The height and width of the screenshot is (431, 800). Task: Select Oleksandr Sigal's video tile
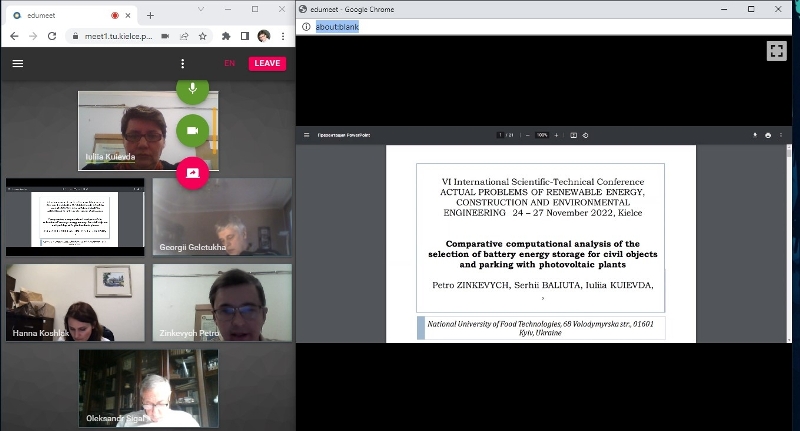[148, 388]
